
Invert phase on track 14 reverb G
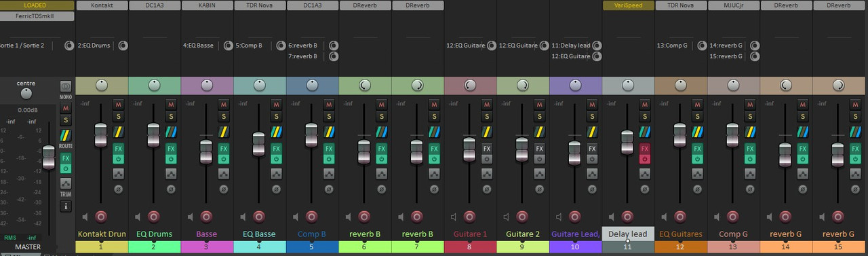pyautogui.click(x=802, y=189)
